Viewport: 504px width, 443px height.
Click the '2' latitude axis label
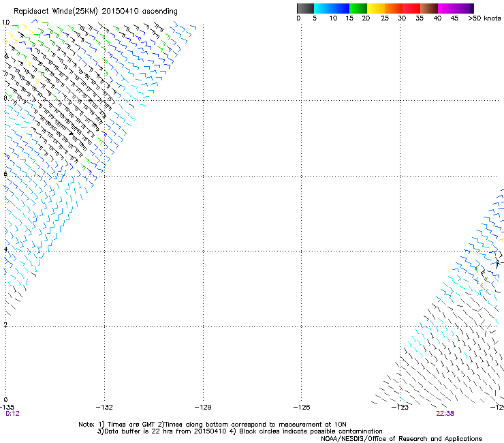coord(5,325)
